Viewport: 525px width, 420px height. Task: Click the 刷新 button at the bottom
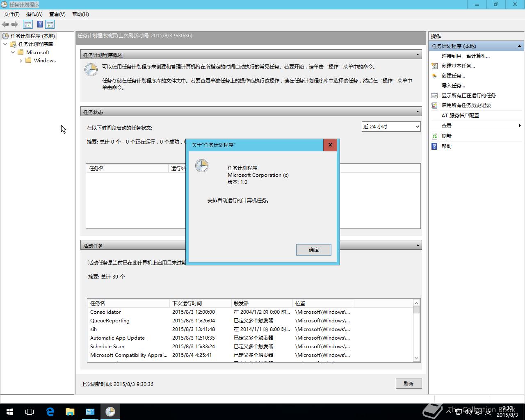point(409,383)
